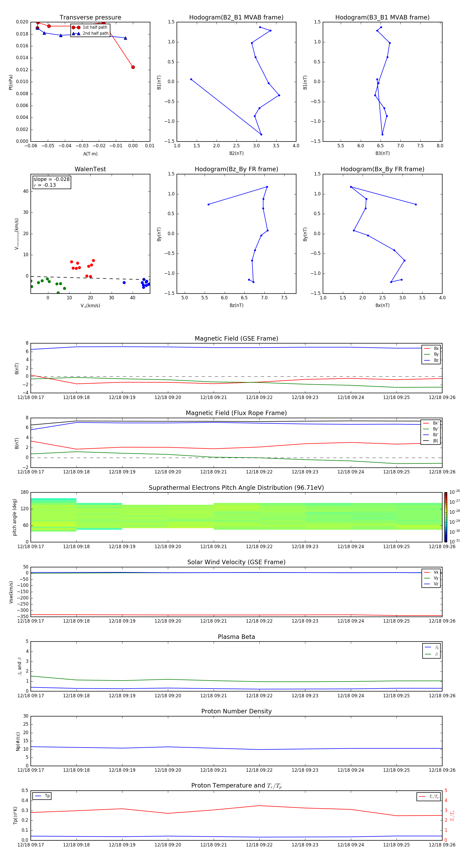This screenshot has width=473, height=868.
Task: Click the Te/Tp legend entry in temperature plot
Action: click(x=429, y=796)
